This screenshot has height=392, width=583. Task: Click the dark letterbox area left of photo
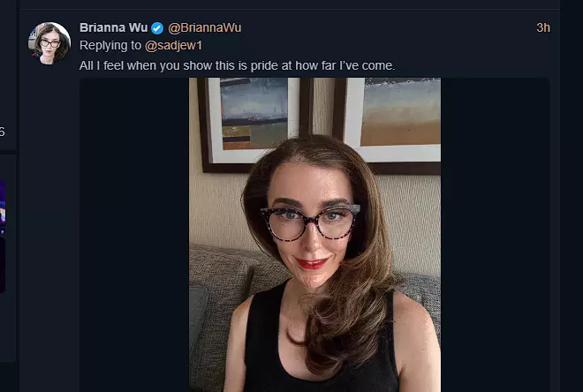click(x=134, y=235)
